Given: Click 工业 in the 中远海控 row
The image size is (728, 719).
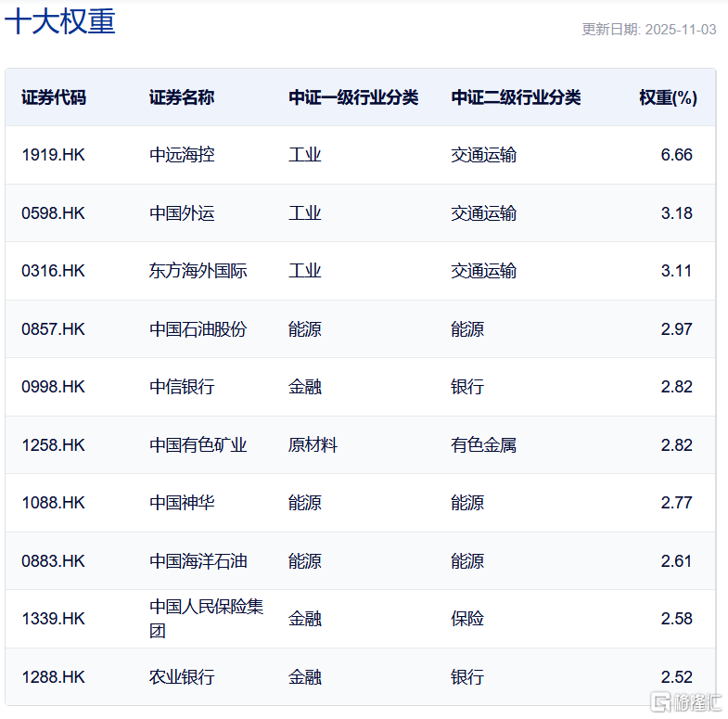Looking at the screenshot, I should tap(305, 155).
